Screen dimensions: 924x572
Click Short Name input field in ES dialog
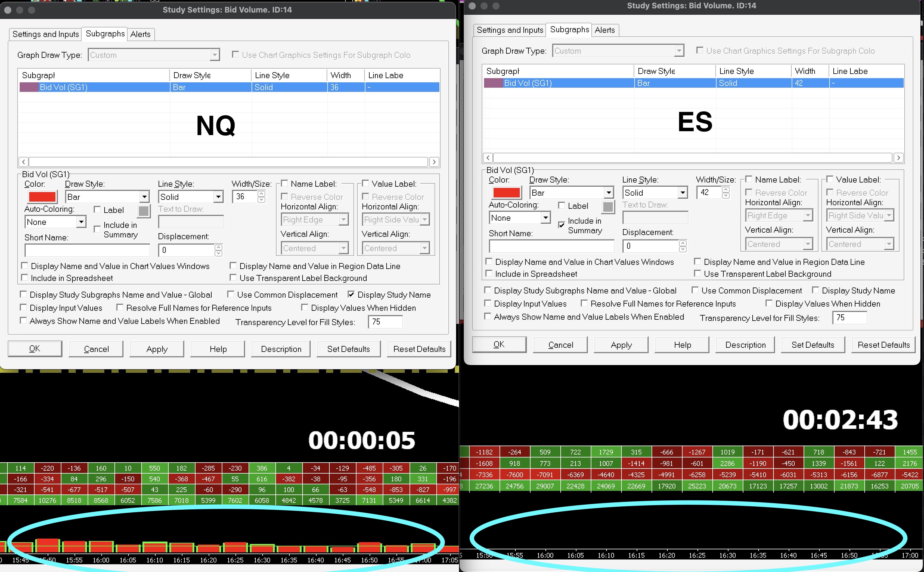pos(551,246)
